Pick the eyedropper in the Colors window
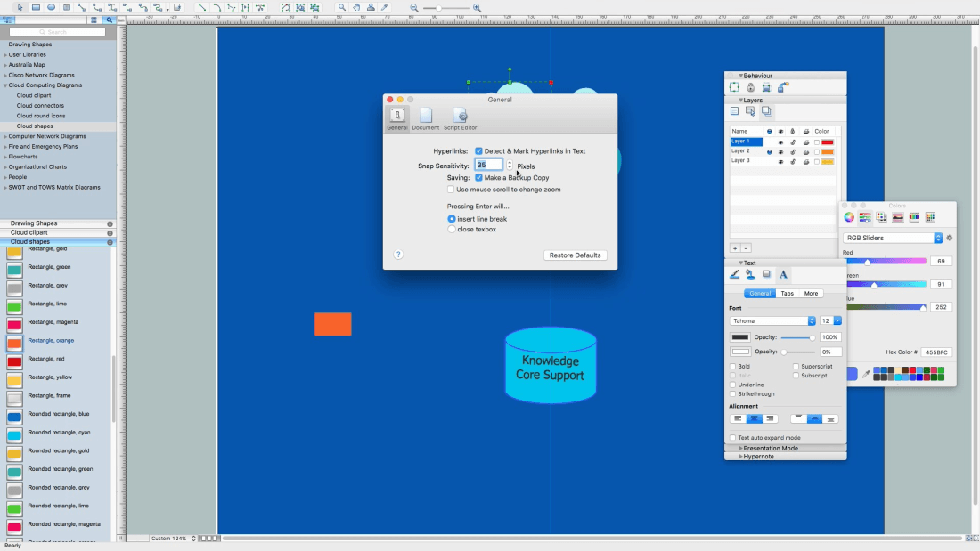Viewport: 980px width, 551px height. (x=865, y=375)
